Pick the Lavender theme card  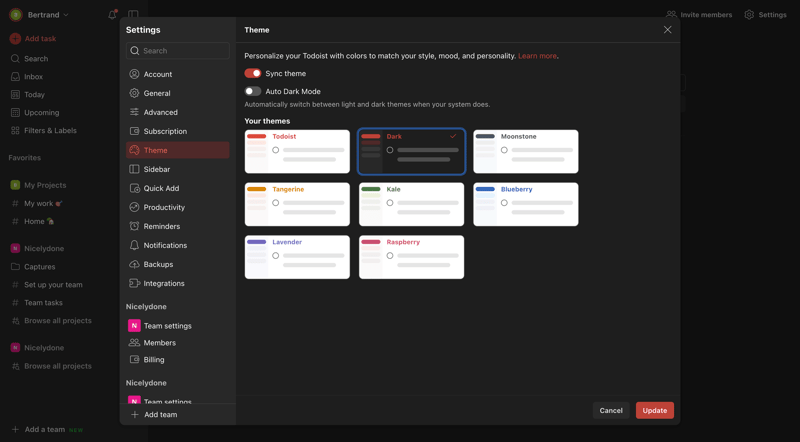click(x=297, y=257)
